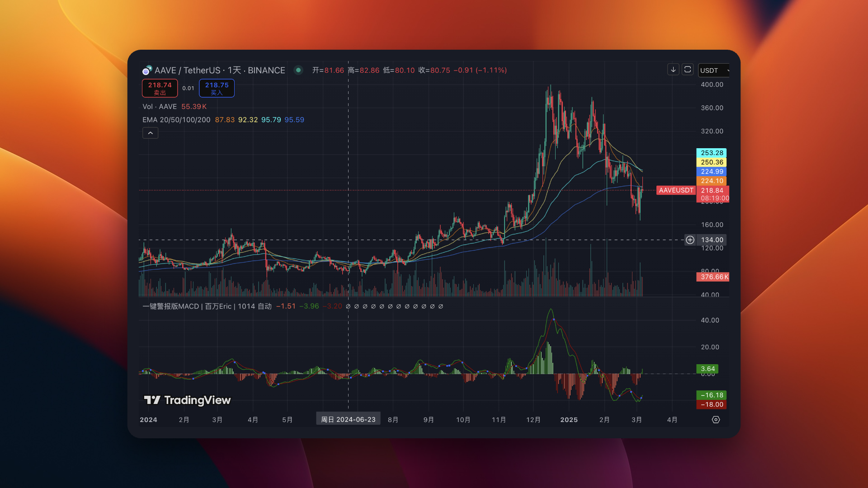Click the red 376.66K volume label
868x488 pixels.
[x=713, y=277]
